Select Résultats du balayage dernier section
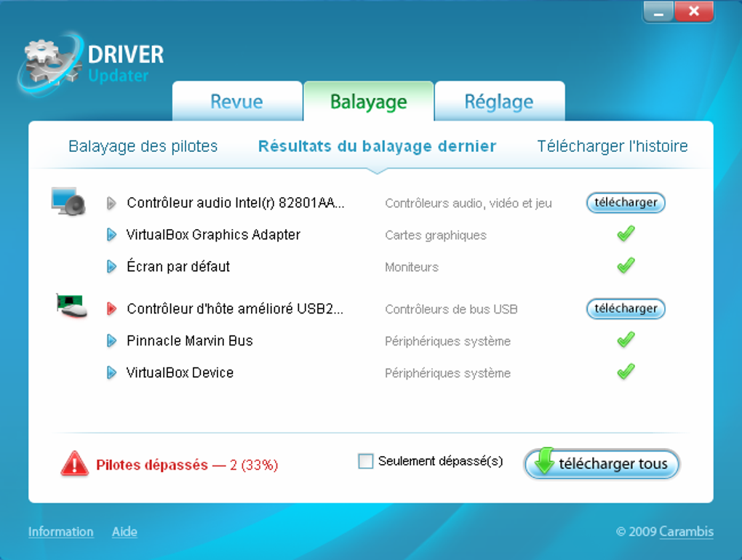 click(x=377, y=146)
